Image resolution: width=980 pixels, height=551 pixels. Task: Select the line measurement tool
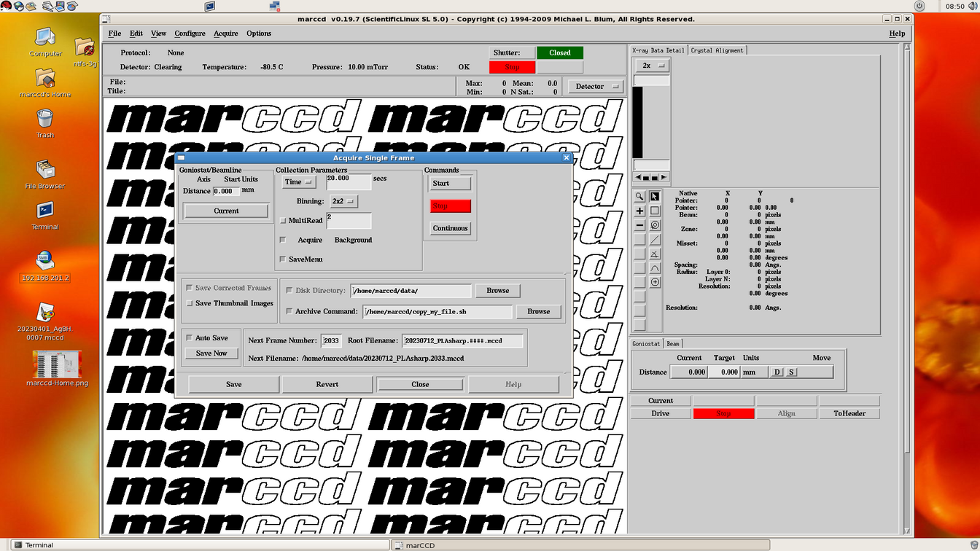click(655, 239)
